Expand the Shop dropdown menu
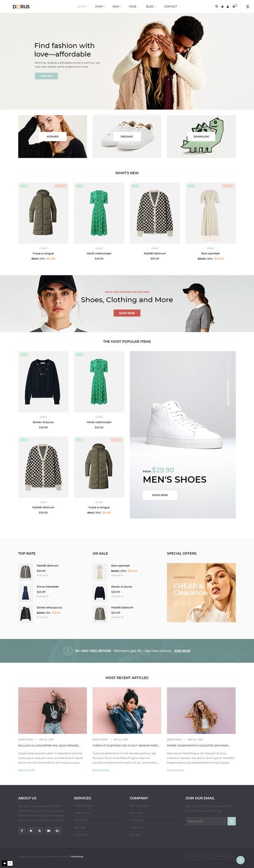 100,7
